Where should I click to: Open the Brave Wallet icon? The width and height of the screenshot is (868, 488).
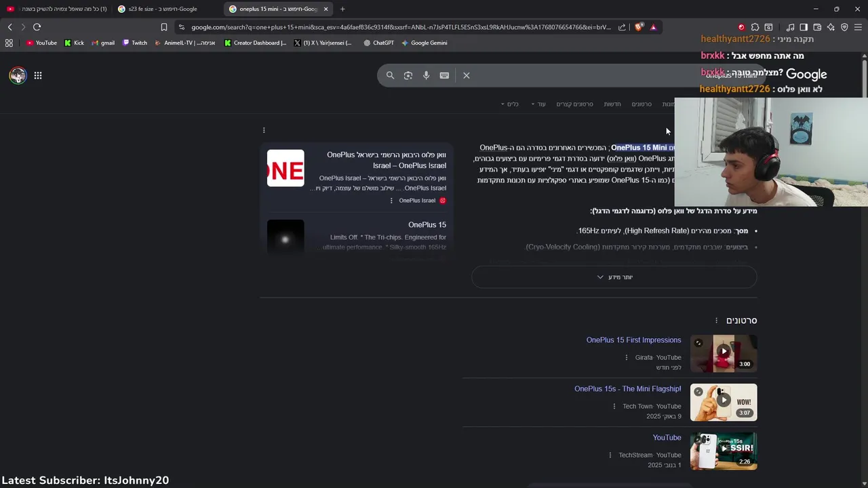coord(817,27)
